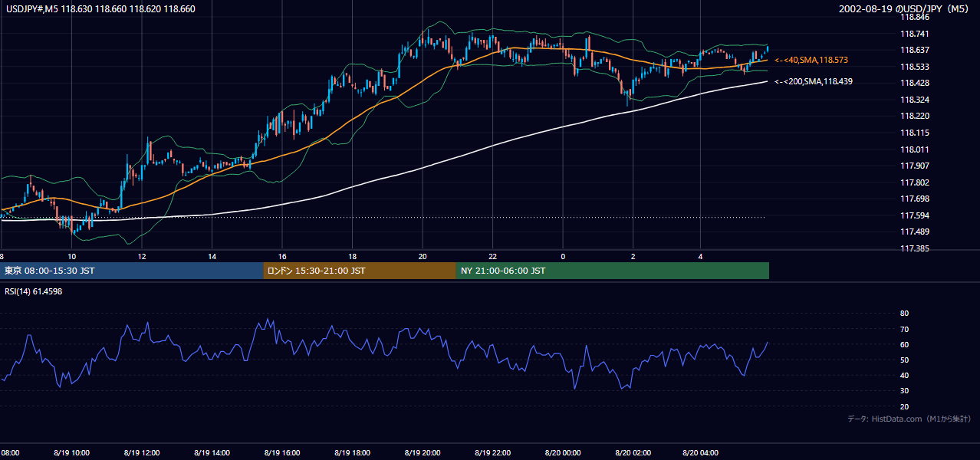Click RSI scale value 80
The height and width of the screenshot is (460, 980).
(905, 314)
